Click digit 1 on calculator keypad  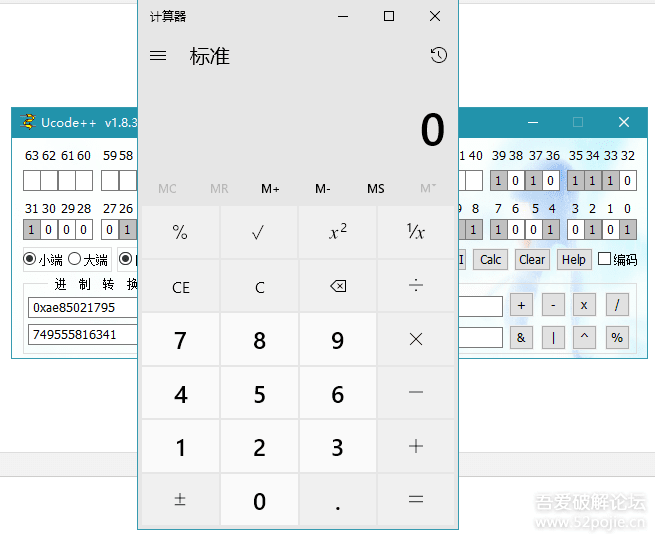[180, 446]
